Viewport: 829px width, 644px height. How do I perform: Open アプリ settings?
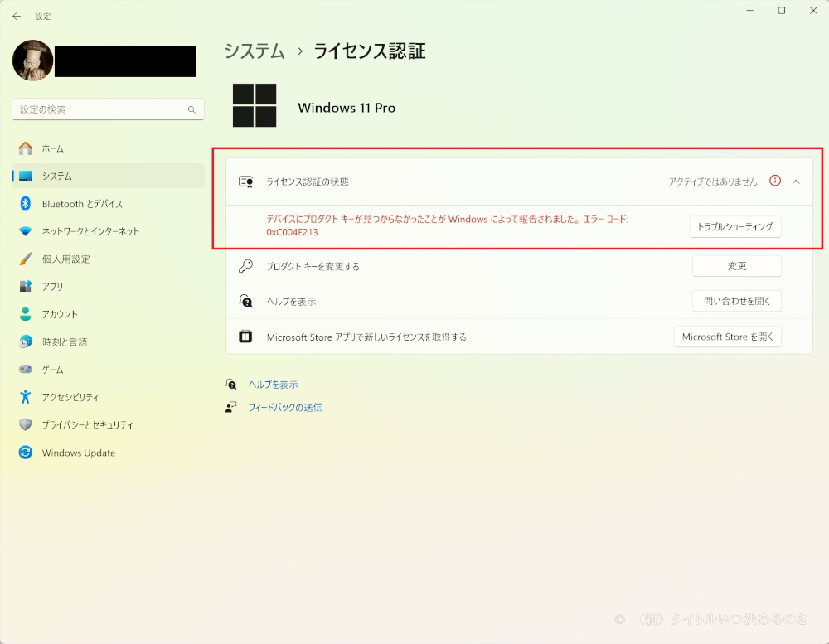tap(108, 287)
